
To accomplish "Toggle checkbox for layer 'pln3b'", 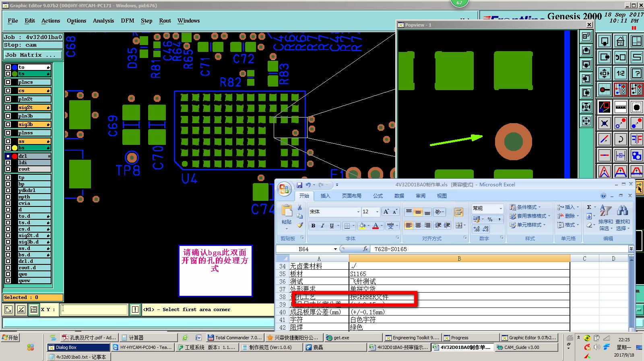I will click(x=8, y=116).
